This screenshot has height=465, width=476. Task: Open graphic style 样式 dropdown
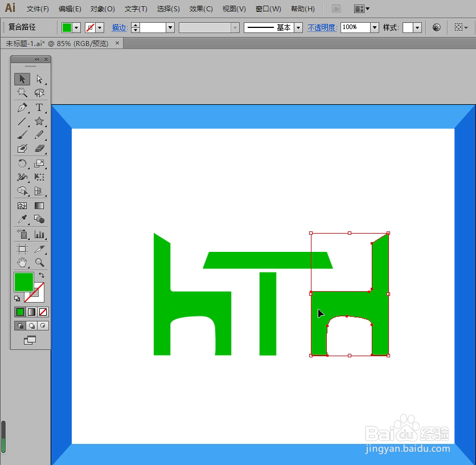418,28
